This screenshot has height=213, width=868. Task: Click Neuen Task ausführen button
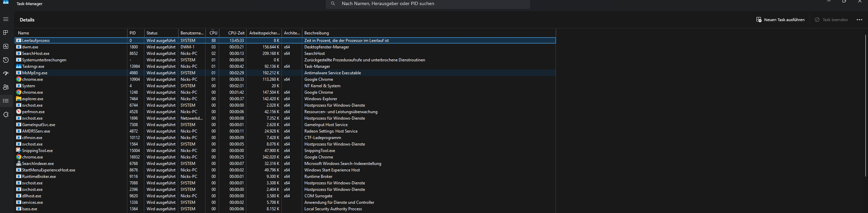point(780,20)
